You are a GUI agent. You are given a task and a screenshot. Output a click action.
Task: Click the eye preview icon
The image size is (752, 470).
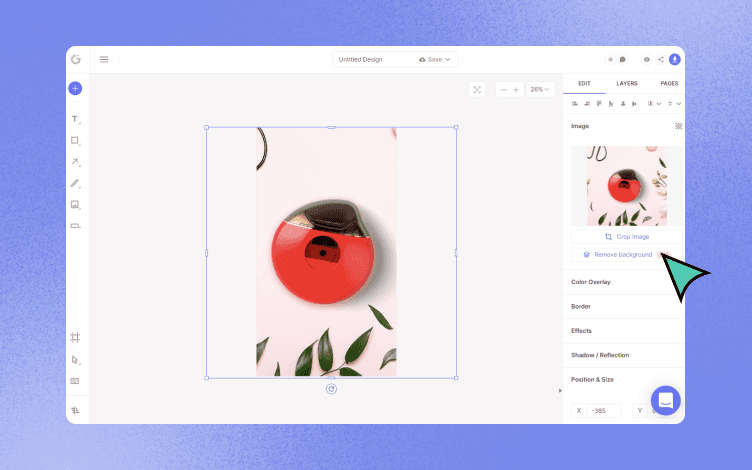pos(647,59)
